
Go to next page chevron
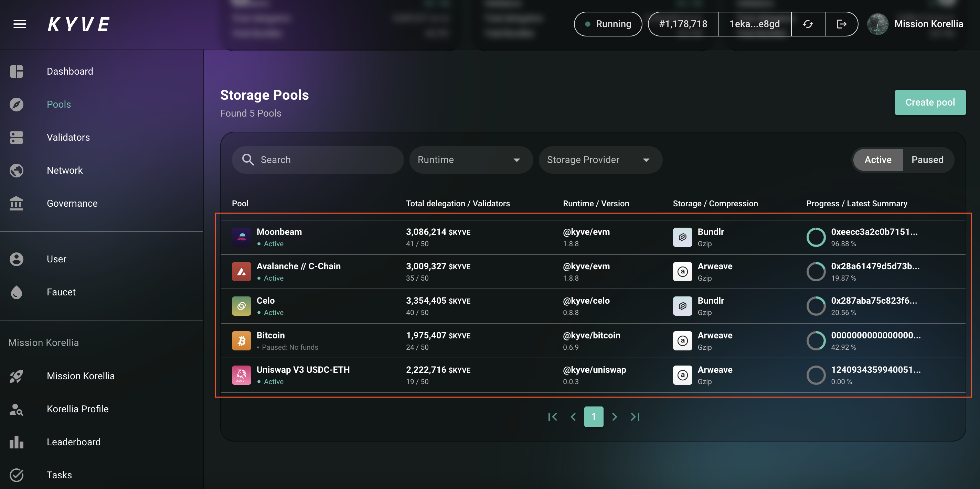coord(615,417)
